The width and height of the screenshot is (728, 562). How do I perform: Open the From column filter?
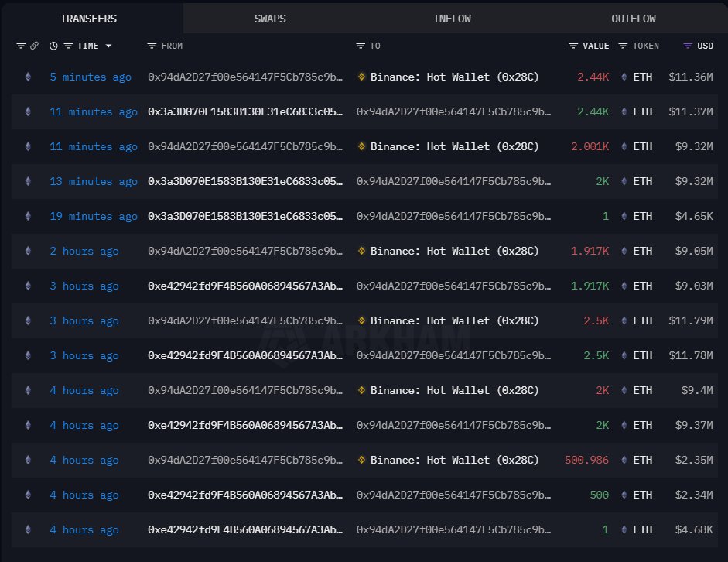coord(152,46)
